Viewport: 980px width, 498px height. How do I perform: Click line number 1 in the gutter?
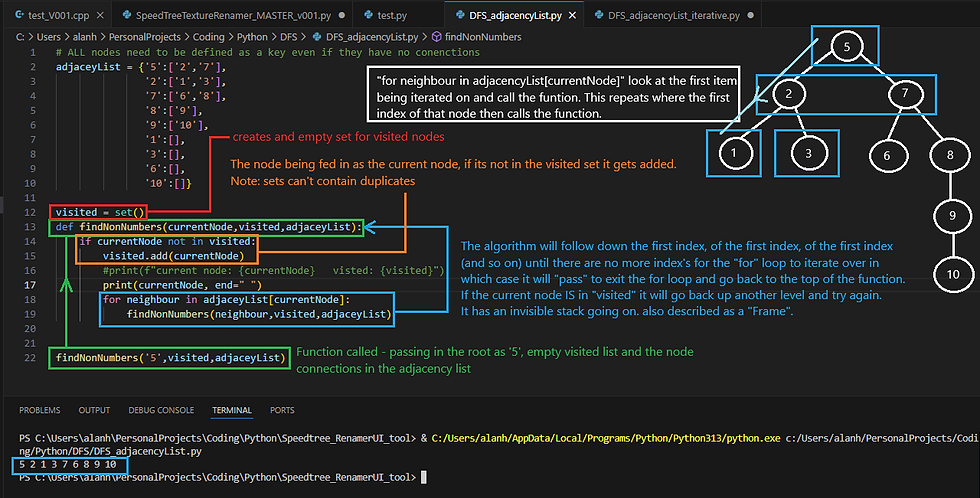[33, 52]
